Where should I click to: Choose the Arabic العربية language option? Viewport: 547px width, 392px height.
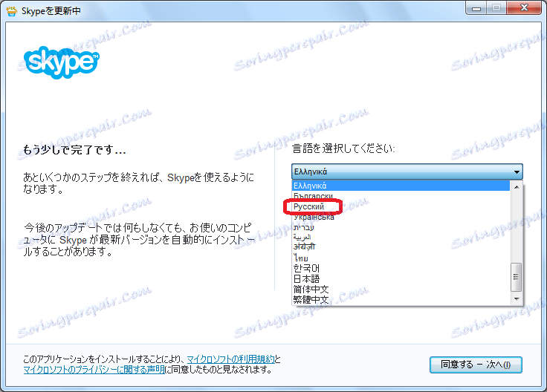401,238
